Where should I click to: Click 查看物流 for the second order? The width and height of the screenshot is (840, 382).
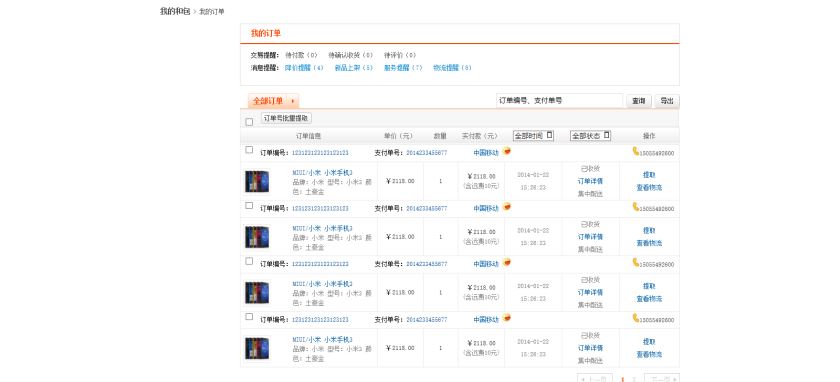coord(649,243)
